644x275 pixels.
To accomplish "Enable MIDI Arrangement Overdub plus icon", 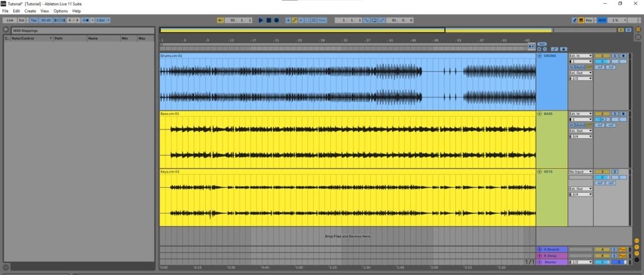I will [288, 20].
